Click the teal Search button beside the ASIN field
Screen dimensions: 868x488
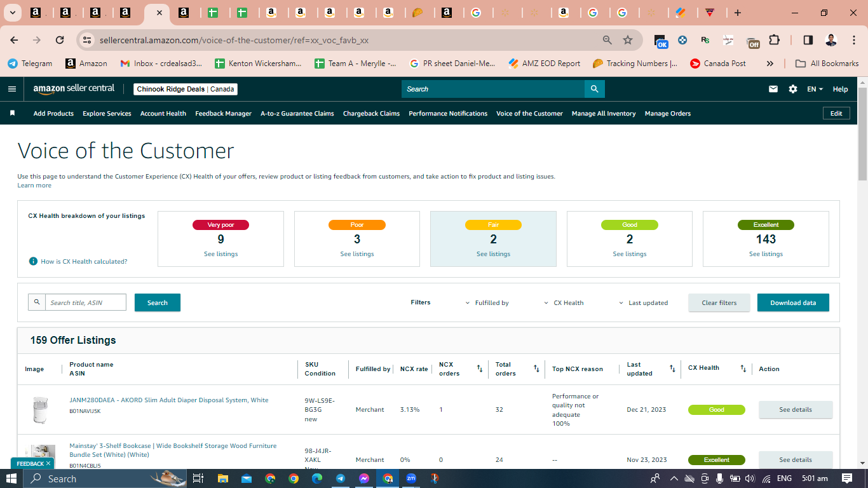point(158,302)
